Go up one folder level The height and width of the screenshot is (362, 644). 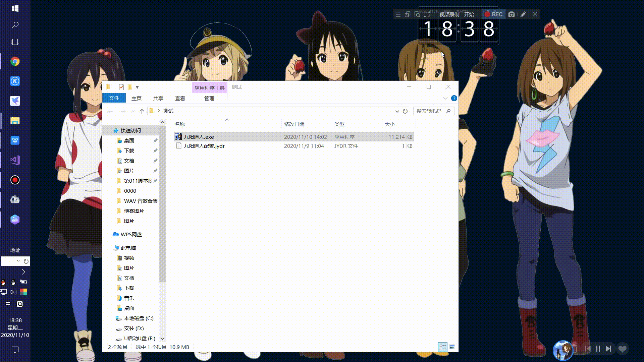pos(142,111)
